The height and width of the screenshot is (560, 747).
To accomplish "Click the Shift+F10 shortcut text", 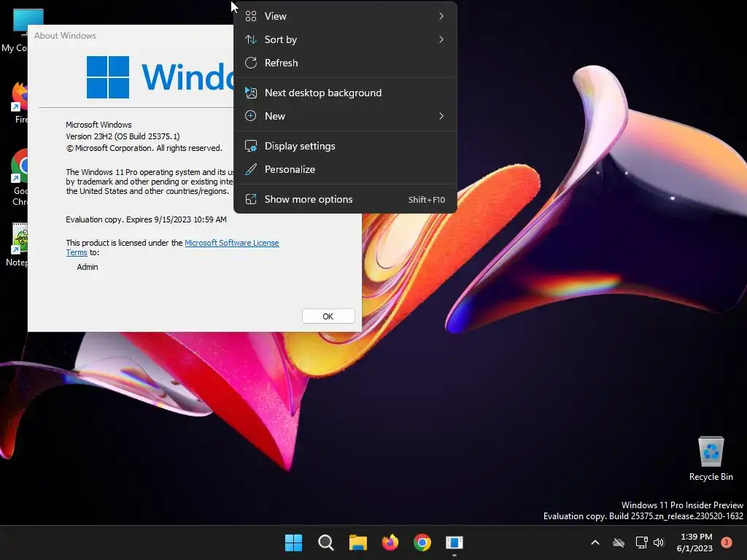I will (x=426, y=200).
